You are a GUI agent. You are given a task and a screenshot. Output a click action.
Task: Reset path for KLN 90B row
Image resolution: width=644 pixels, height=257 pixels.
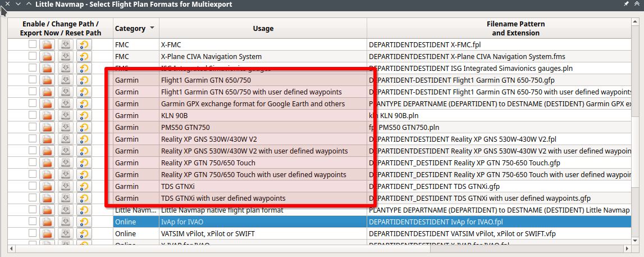point(84,115)
